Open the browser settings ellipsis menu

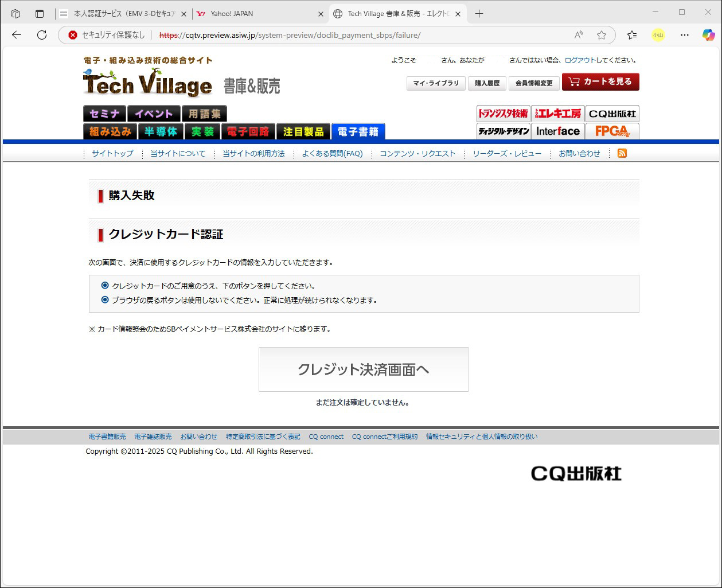(684, 35)
